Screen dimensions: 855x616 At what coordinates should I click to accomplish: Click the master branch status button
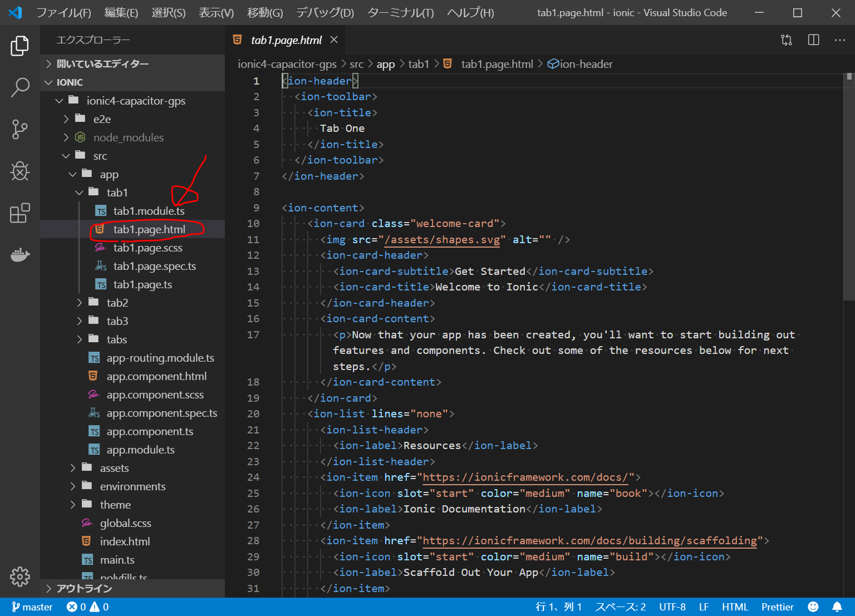click(32, 607)
